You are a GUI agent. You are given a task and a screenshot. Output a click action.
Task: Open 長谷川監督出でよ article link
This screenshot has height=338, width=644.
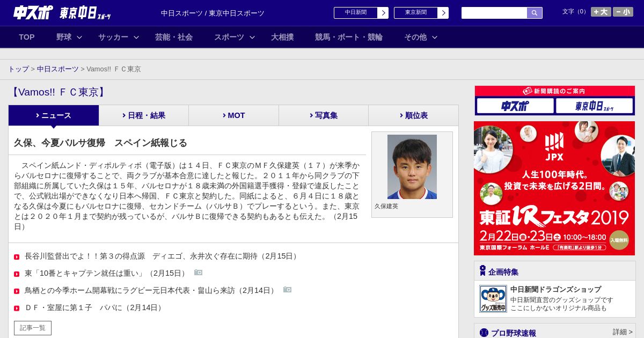pos(162,256)
